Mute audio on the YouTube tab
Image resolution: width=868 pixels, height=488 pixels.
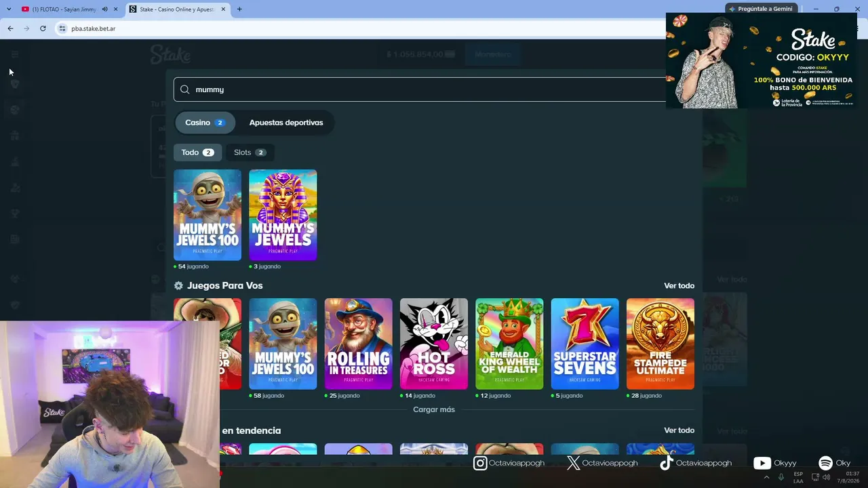[x=104, y=9]
